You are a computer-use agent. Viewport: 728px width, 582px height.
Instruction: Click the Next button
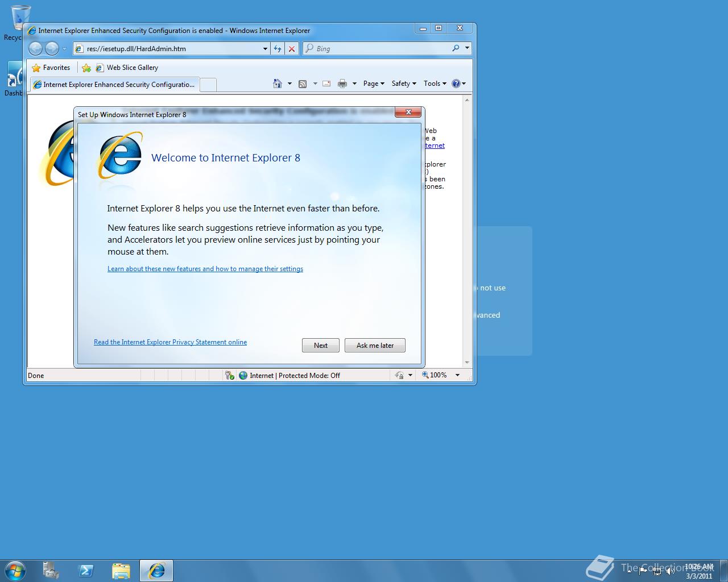(x=321, y=346)
